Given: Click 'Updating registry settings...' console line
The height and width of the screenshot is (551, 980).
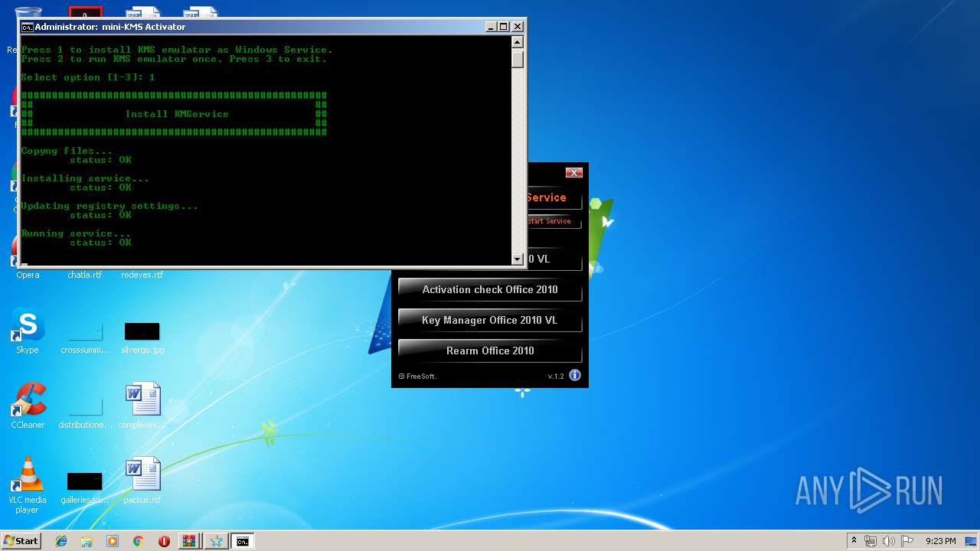Looking at the screenshot, I should tap(109, 206).
